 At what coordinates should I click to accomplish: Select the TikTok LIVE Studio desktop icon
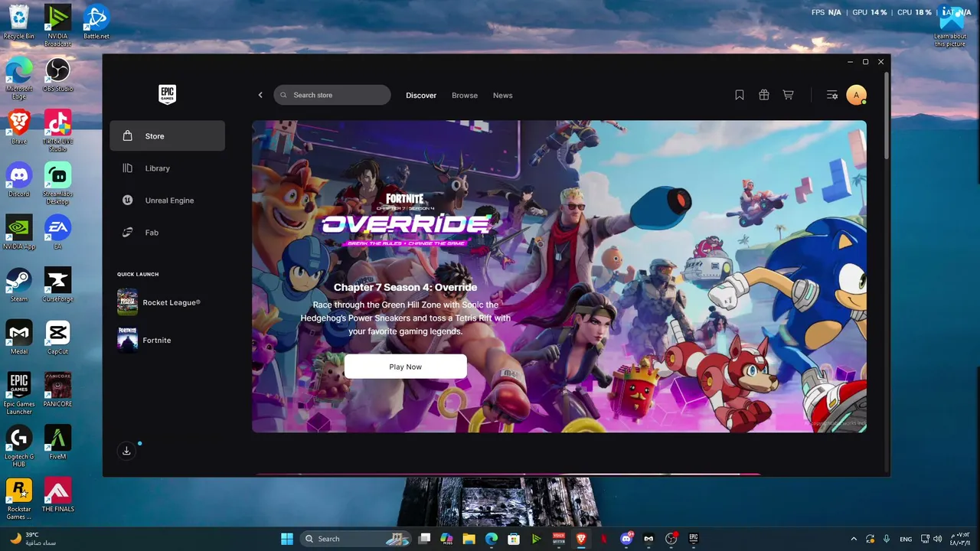[57, 131]
